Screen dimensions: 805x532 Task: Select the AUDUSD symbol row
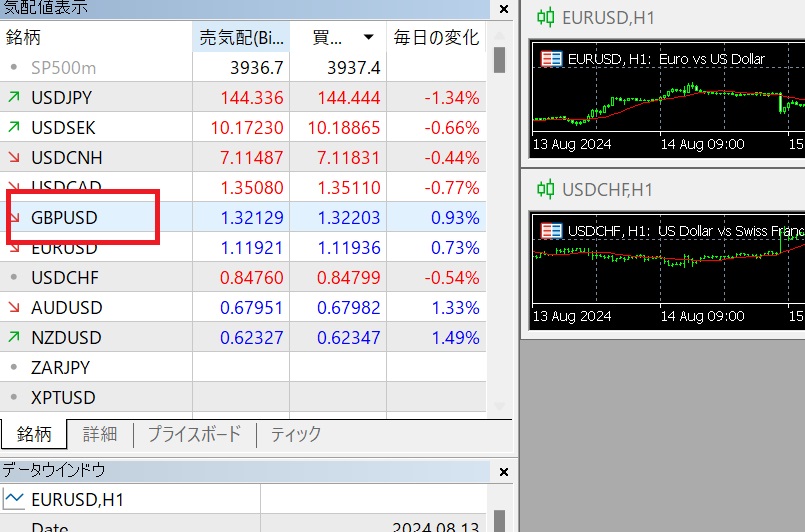click(x=243, y=307)
